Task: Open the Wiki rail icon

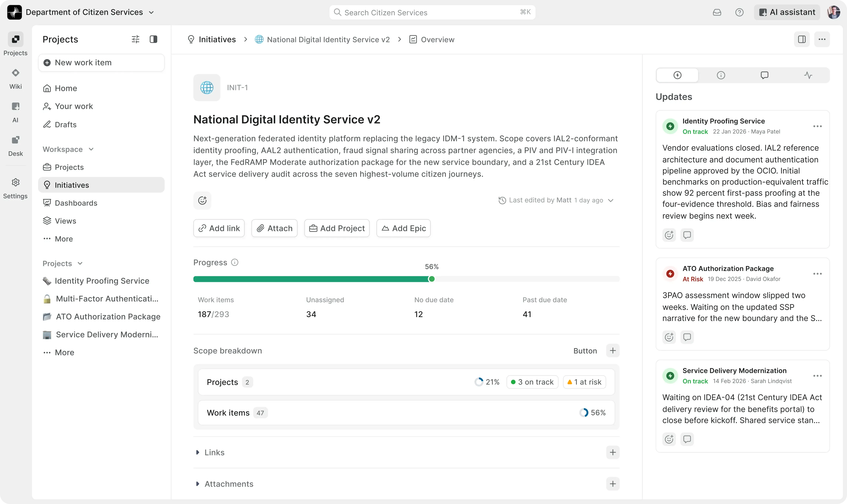Action: click(x=15, y=79)
